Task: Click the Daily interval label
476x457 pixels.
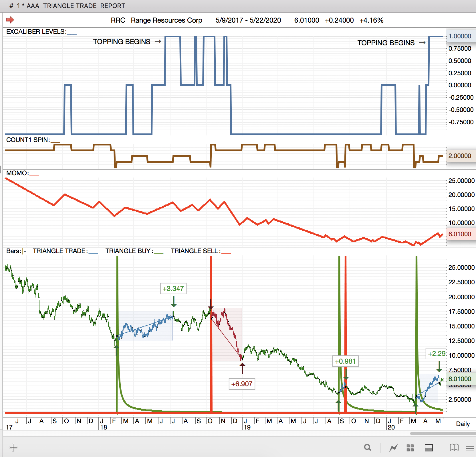Action: click(x=463, y=424)
